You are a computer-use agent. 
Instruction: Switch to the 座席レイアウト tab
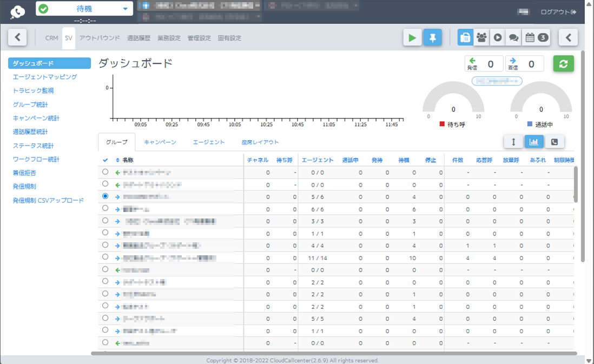click(x=260, y=142)
